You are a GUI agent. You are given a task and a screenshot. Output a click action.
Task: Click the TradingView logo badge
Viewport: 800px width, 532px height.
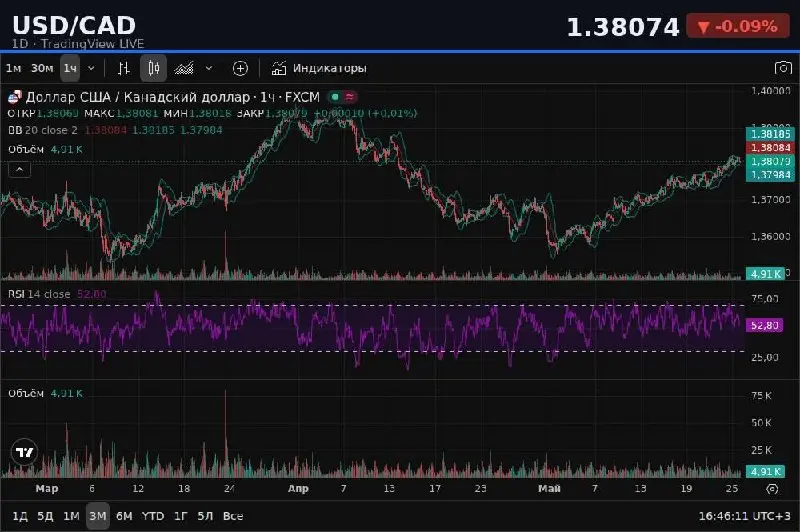(x=24, y=452)
